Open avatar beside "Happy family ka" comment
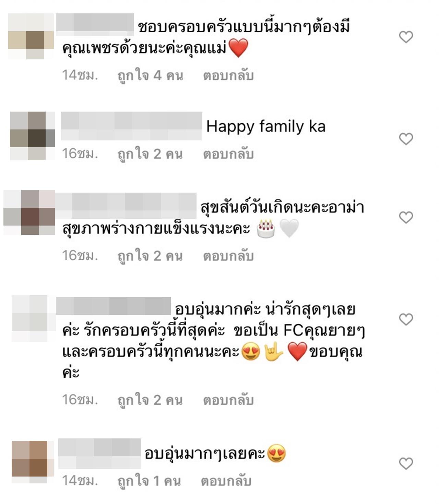The image size is (439, 504). pyautogui.click(x=32, y=136)
